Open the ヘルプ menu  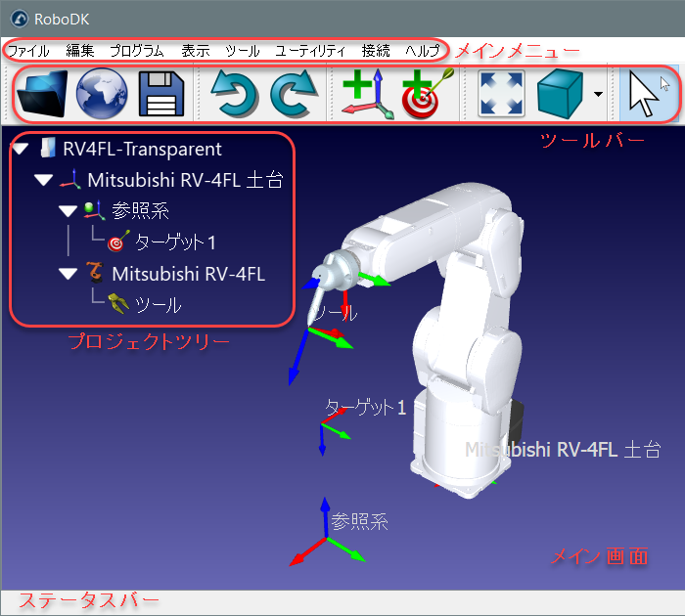click(422, 51)
